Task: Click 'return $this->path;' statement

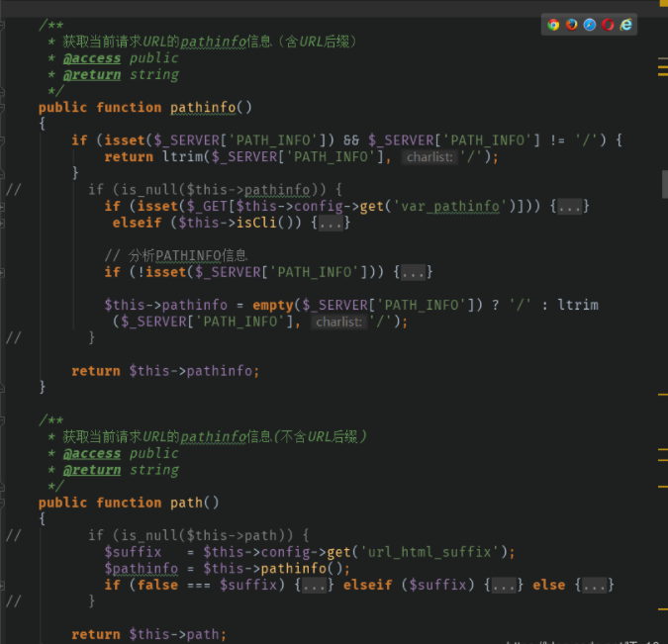Action: click(x=148, y=635)
